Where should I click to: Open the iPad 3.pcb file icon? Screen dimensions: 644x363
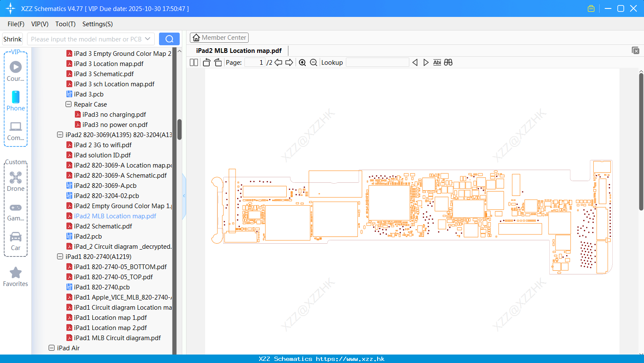[x=69, y=94]
